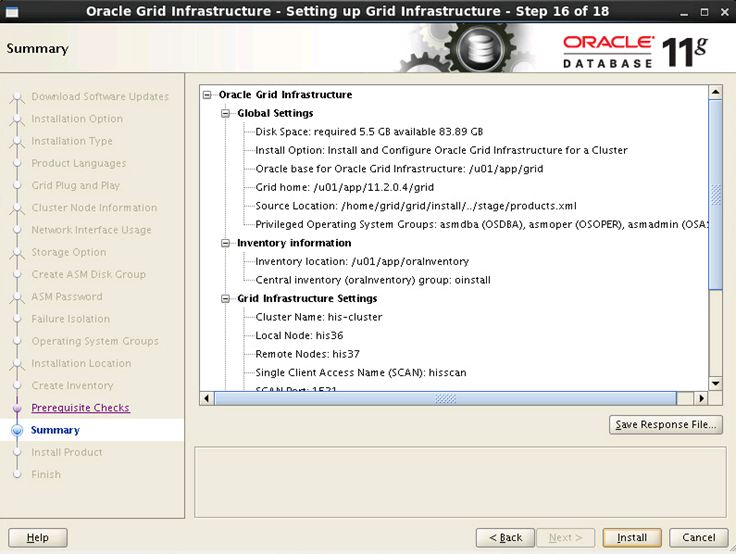Select the Operating System Groups step
This screenshot has height=554, width=736.
point(95,341)
